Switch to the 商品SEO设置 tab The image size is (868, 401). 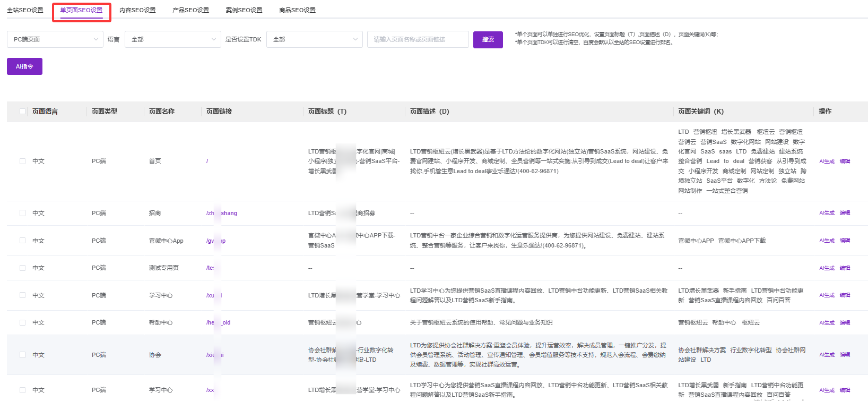pyautogui.click(x=297, y=10)
